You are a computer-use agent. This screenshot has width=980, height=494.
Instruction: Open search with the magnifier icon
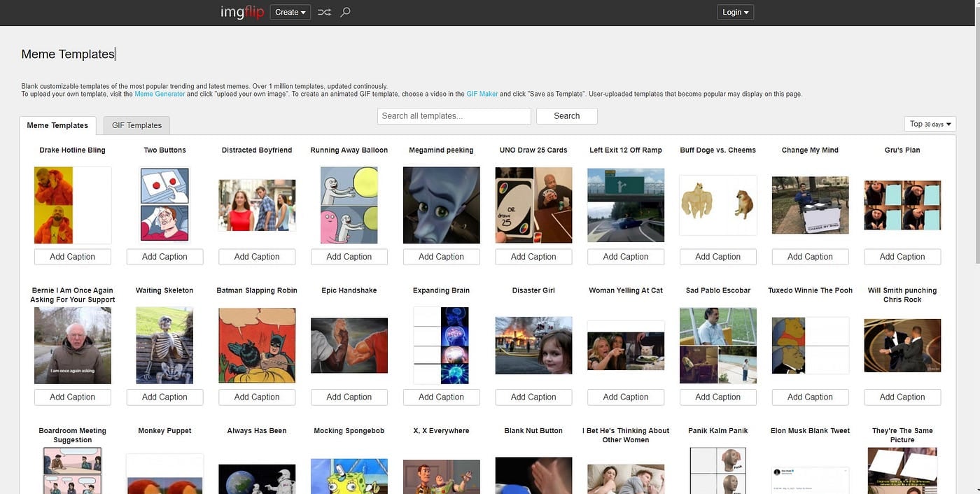[345, 12]
